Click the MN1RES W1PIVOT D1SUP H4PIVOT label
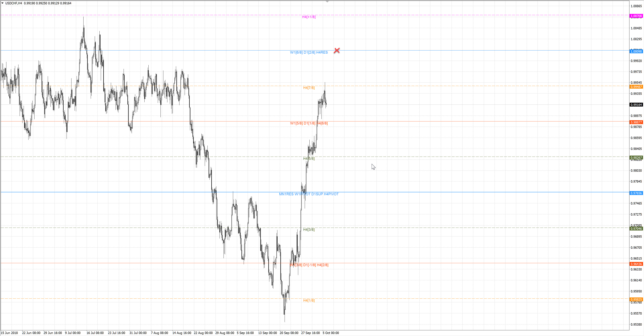Viewport: 644px width, 336px height. [309, 194]
